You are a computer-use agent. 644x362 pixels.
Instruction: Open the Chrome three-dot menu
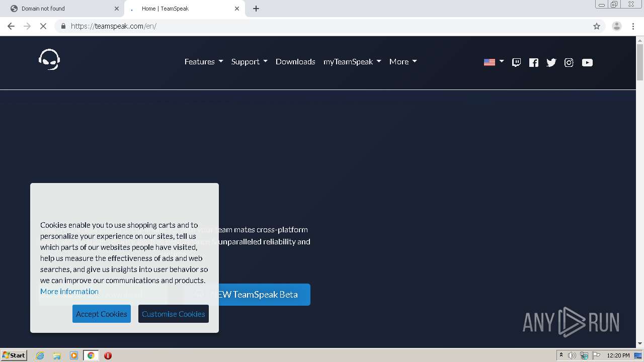click(x=633, y=26)
